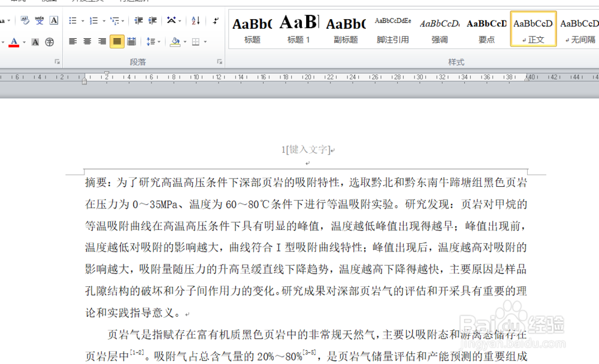Open the 段落 dialog box launcher
Viewport: 599px width, 364px height.
point(220,62)
